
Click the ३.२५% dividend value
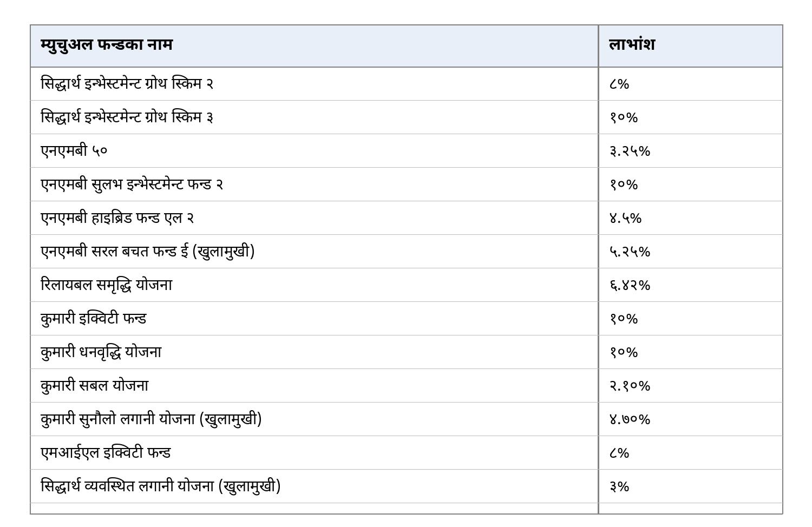tap(630, 151)
